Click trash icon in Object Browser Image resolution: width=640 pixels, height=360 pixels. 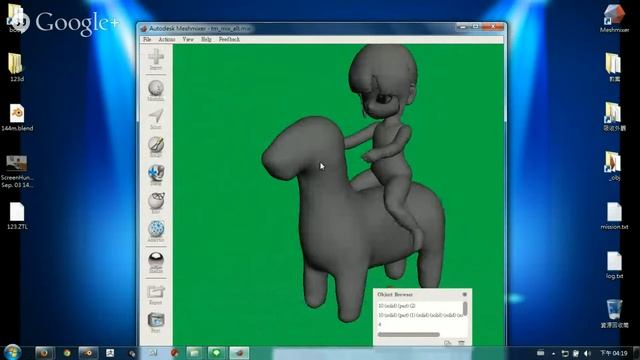(461, 343)
